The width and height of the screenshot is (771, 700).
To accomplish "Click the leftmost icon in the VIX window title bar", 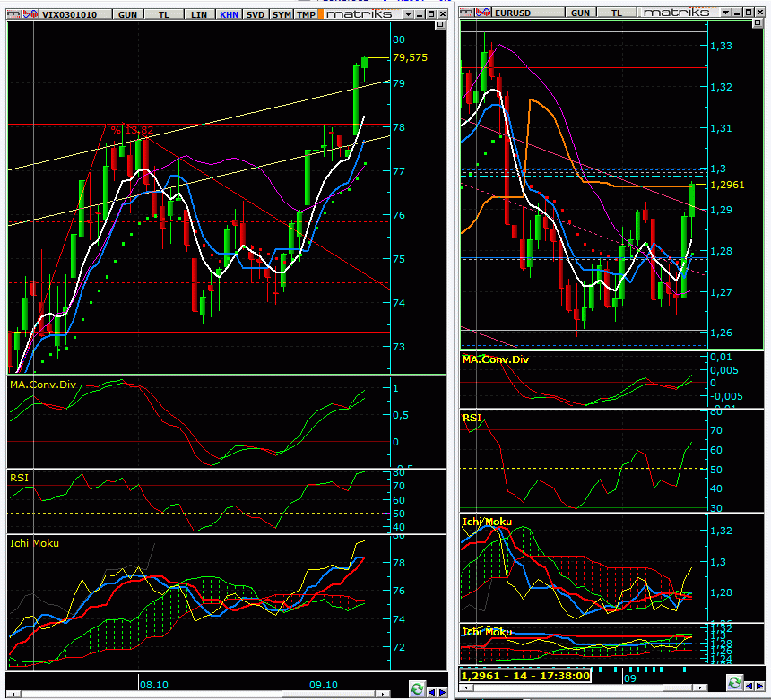I will click(13, 15).
